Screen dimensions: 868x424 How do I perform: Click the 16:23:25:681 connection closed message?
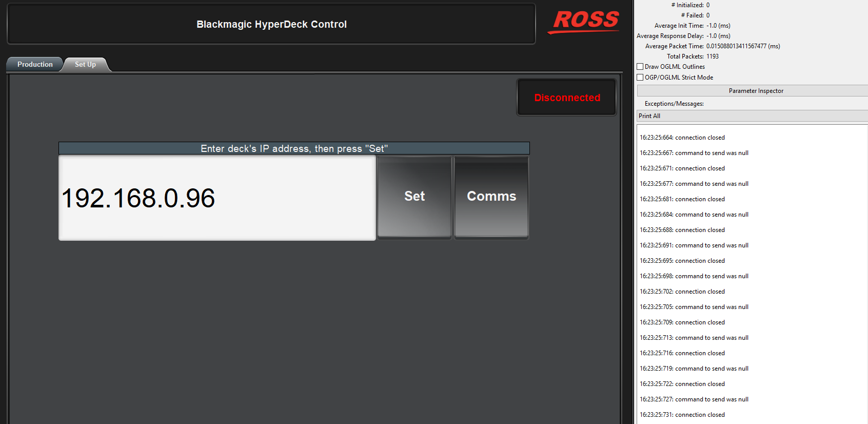[682, 199]
